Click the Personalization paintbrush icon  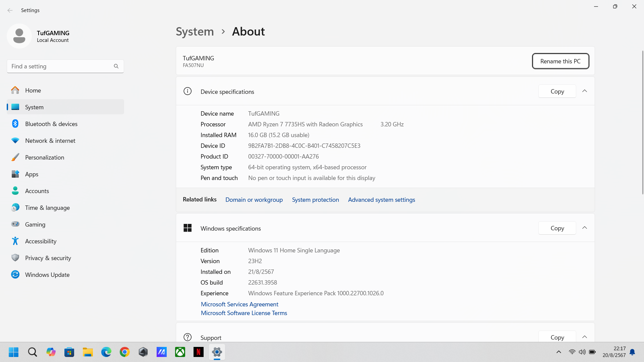click(15, 157)
